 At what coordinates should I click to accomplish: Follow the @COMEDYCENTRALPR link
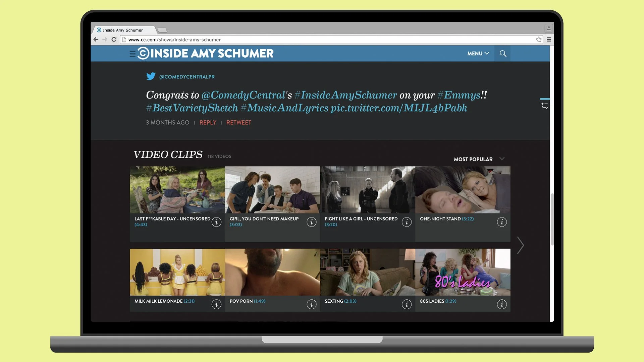click(187, 76)
